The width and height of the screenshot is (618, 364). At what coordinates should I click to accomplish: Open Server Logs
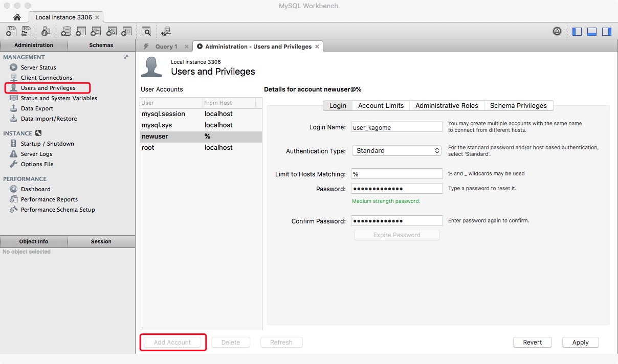pyautogui.click(x=36, y=154)
